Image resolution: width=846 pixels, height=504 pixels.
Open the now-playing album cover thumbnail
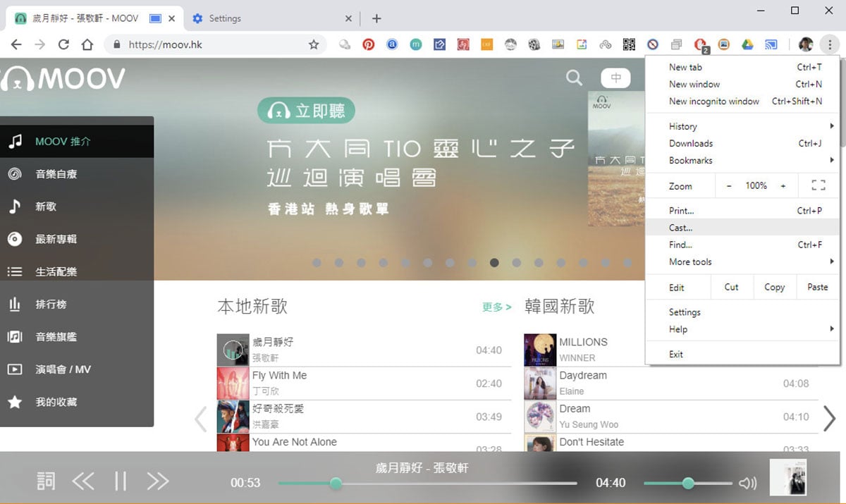pos(788,477)
